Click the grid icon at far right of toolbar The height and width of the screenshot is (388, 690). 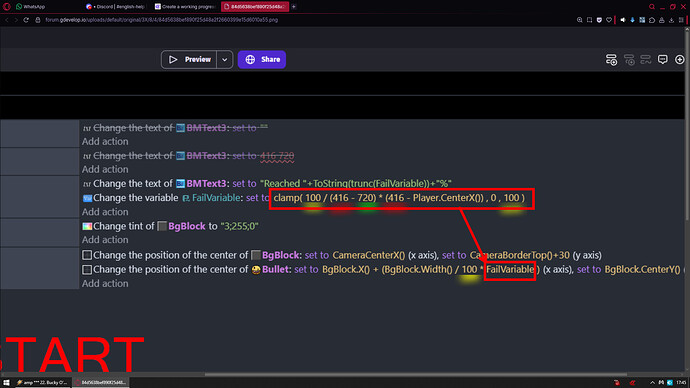681,20
